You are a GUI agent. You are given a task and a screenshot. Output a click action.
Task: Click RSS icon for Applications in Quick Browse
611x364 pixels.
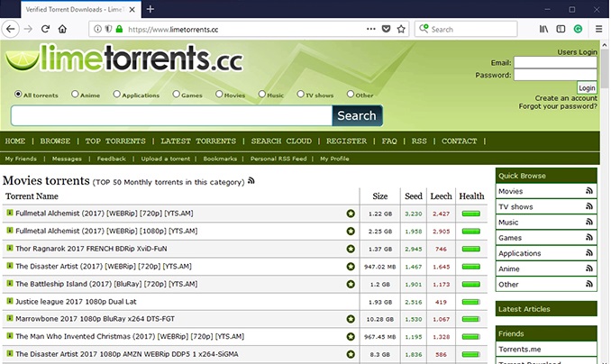tap(588, 253)
